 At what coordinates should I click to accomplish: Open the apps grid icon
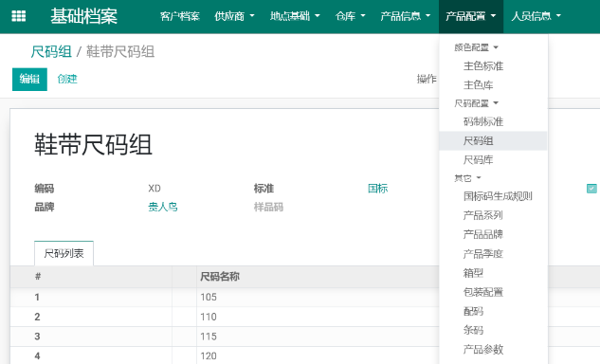coord(18,16)
